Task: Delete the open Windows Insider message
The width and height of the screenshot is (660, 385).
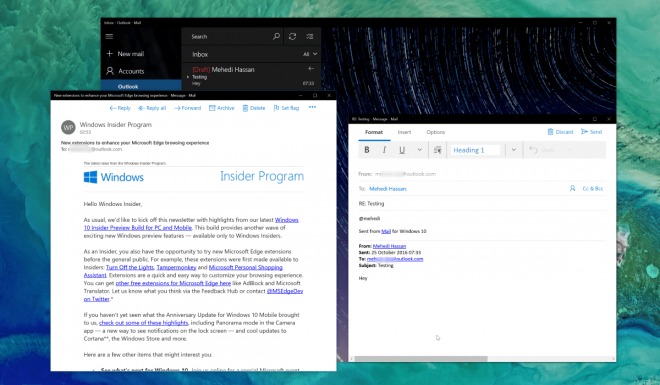Action: coord(254,108)
